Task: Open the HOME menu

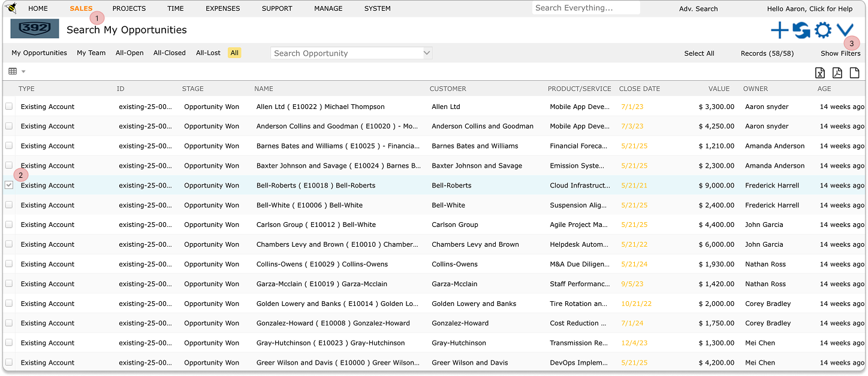Action: (x=38, y=9)
